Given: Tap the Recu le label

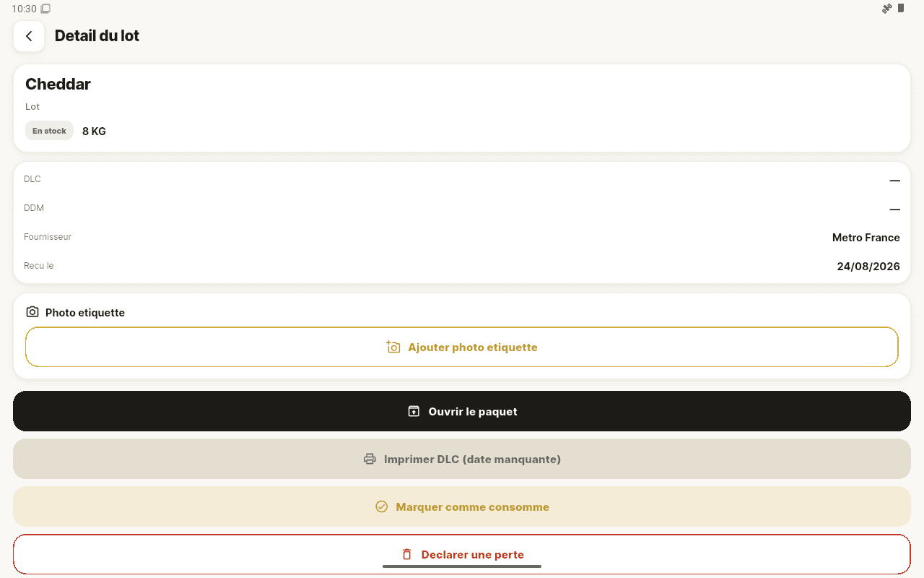Looking at the screenshot, I should pos(39,266).
